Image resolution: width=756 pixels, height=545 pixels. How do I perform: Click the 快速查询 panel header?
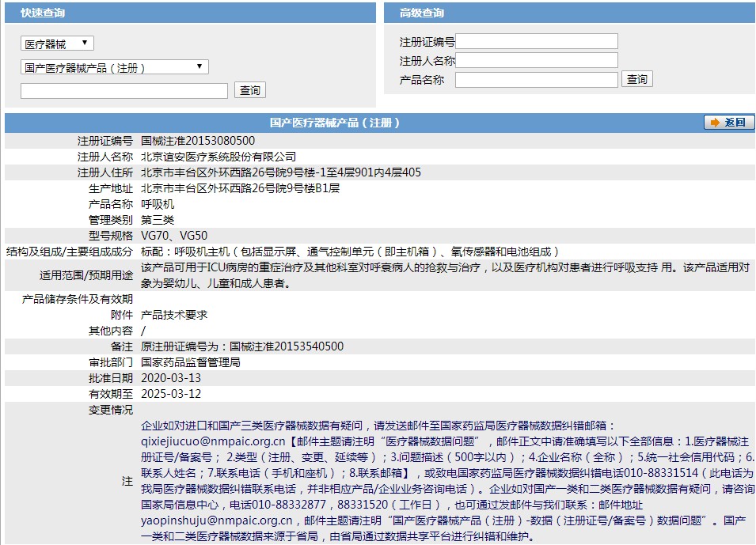[x=191, y=13]
